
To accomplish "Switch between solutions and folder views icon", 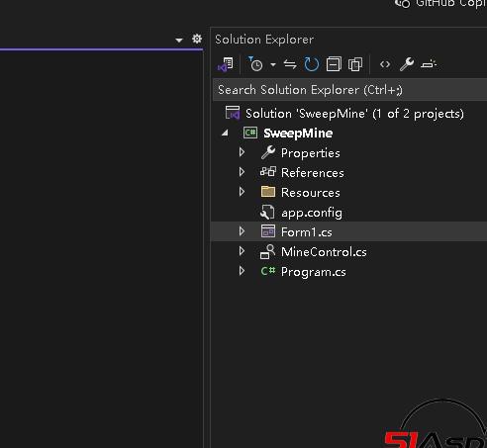I will tap(226, 64).
